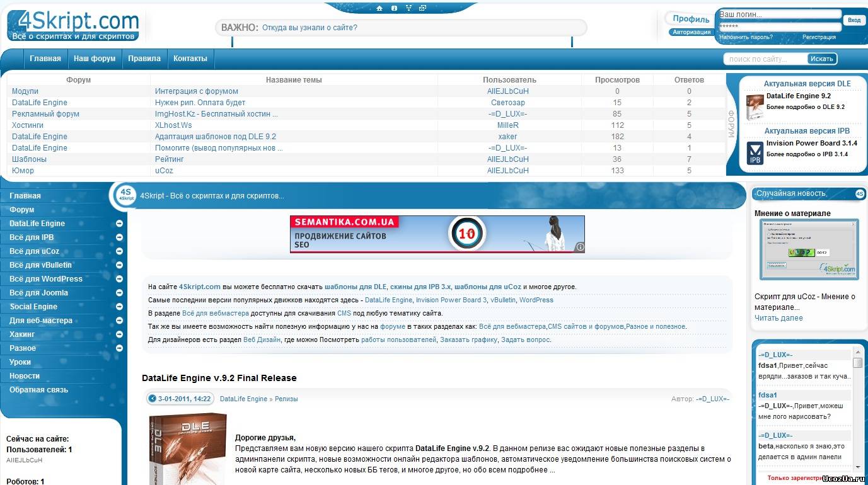Open the Релизы category link
Viewport: 868px width, 485px height.
(286, 399)
